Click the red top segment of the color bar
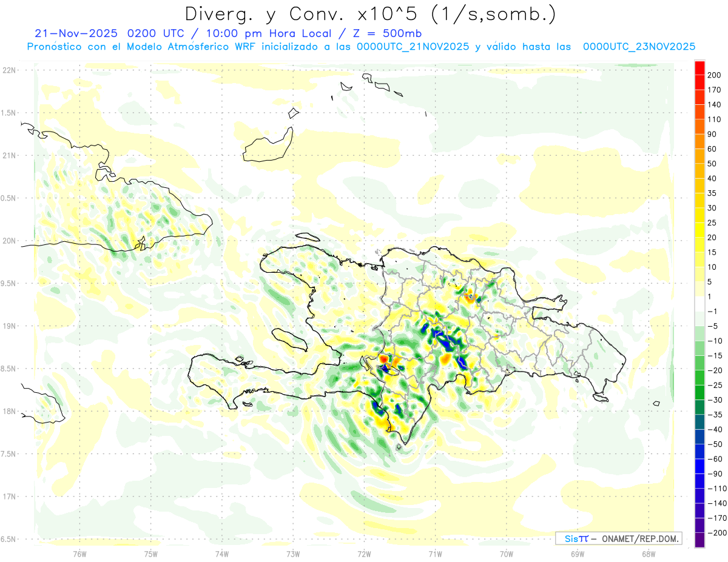The image size is (728, 562). (699, 68)
